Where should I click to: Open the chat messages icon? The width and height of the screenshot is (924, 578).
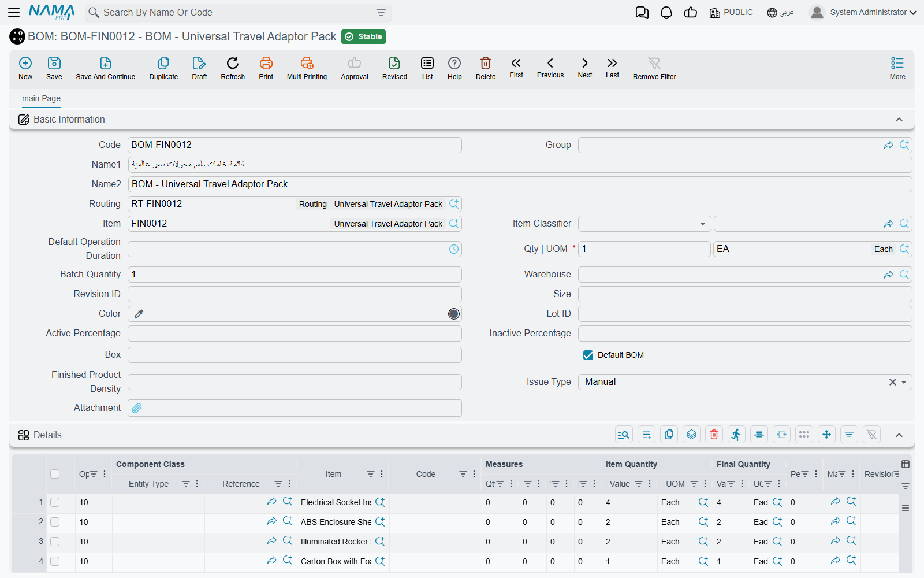642,13
